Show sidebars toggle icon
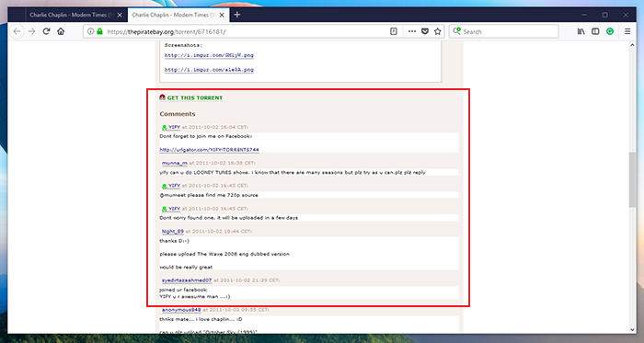The height and width of the screenshot is (343, 644). [x=595, y=31]
